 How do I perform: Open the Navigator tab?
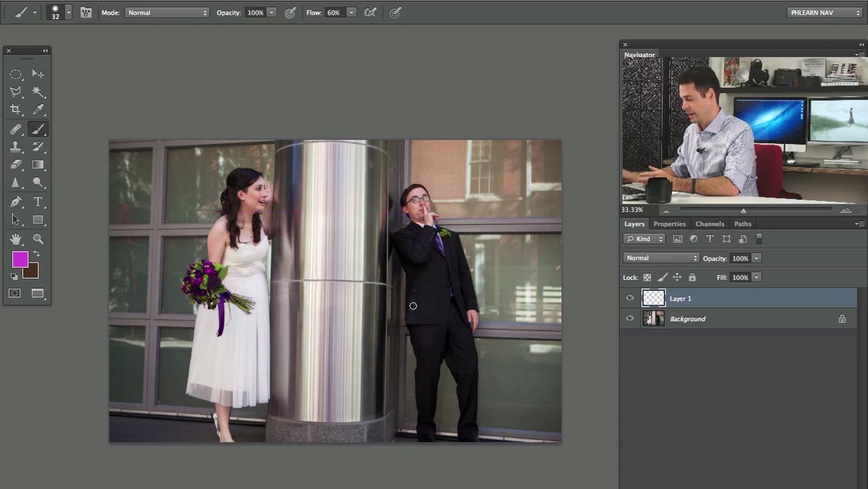click(x=639, y=54)
